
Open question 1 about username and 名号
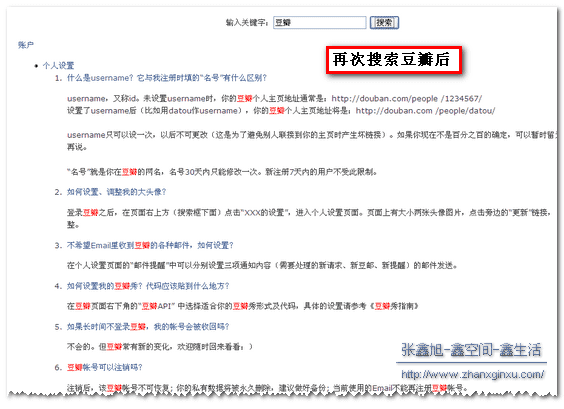click(167, 78)
